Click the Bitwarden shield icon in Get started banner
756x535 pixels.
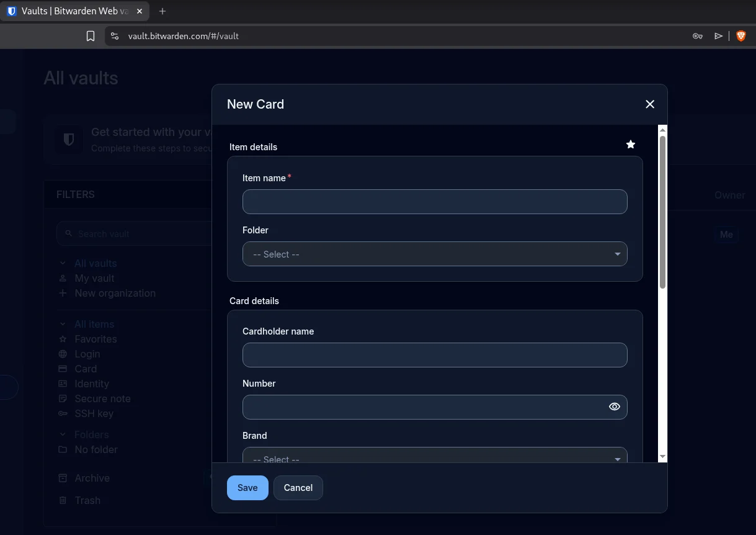pyautogui.click(x=69, y=140)
